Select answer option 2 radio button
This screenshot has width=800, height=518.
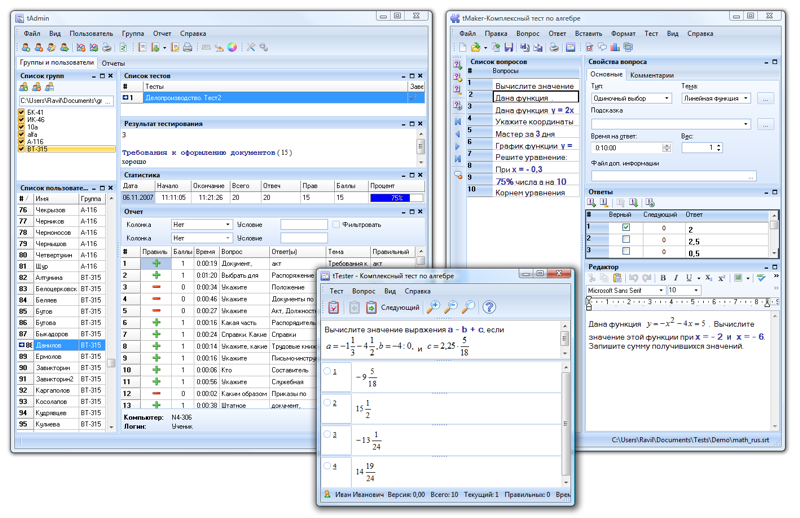pyautogui.click(x=328, y=403)
